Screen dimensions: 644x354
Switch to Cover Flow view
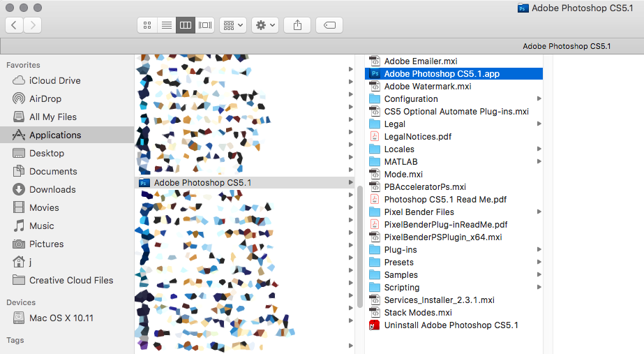(205, 25)
